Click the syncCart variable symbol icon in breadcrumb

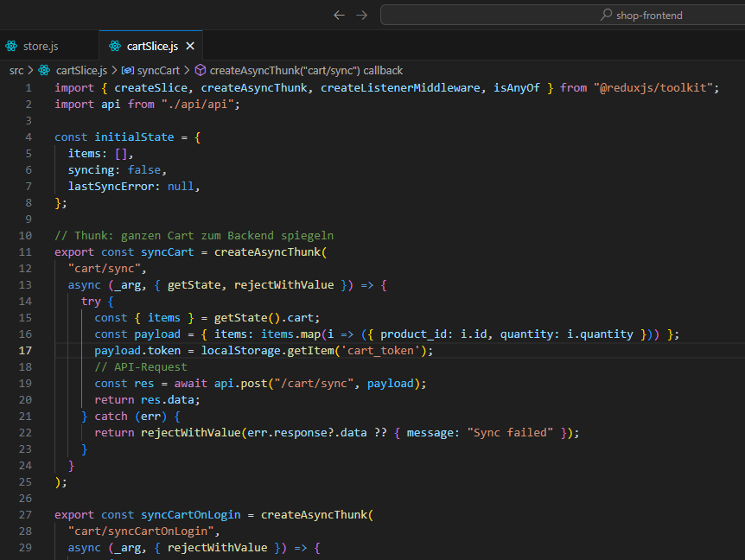click(128, 71)
